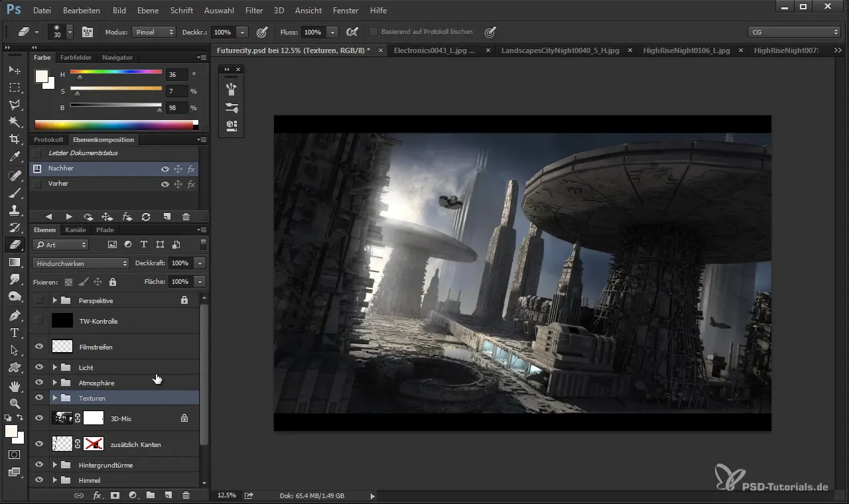
Task: Click the hue slider in Farbe panel
Action: tap(116, 72)
